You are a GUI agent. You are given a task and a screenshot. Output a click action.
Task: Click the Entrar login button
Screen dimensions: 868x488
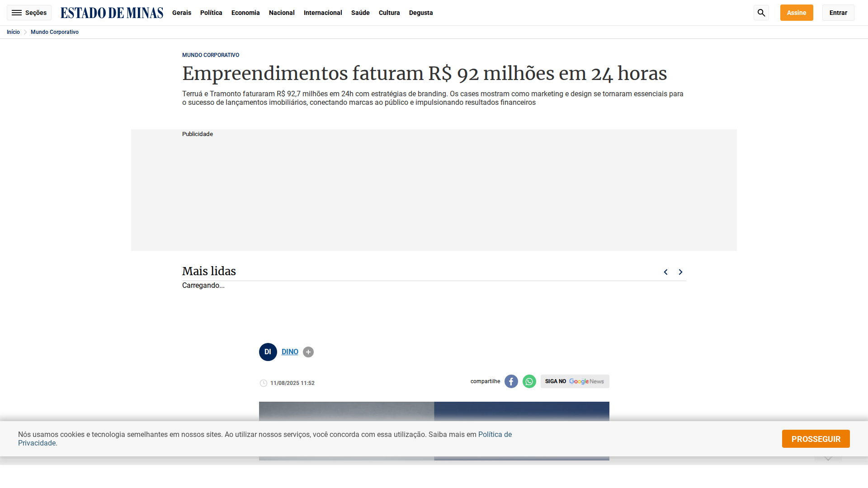tap(838, 13)
